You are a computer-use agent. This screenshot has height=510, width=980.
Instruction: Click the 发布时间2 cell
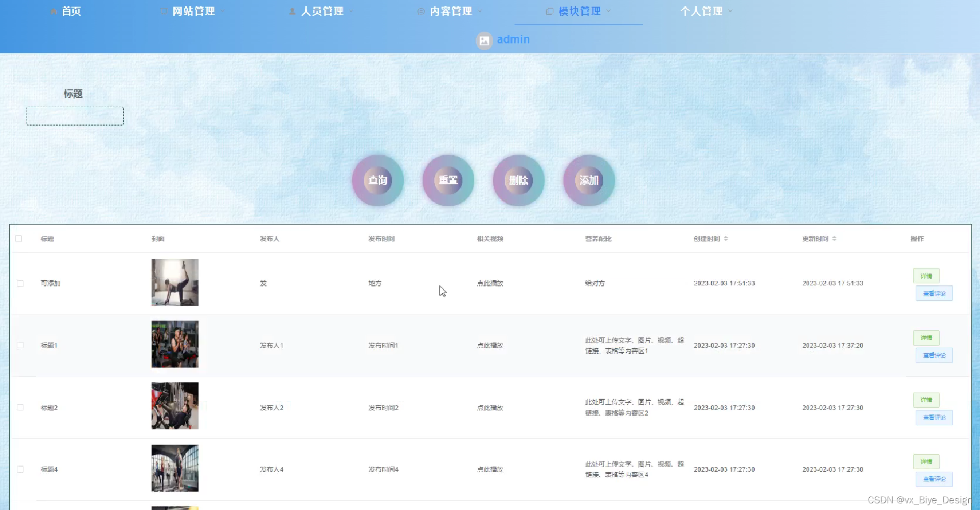[x=383, y=407]
